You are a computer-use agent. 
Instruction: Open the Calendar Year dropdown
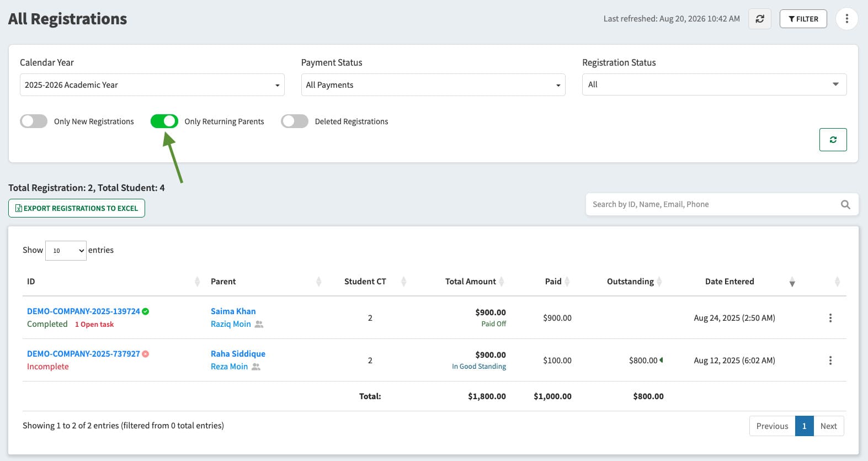[x=152, y=85]
